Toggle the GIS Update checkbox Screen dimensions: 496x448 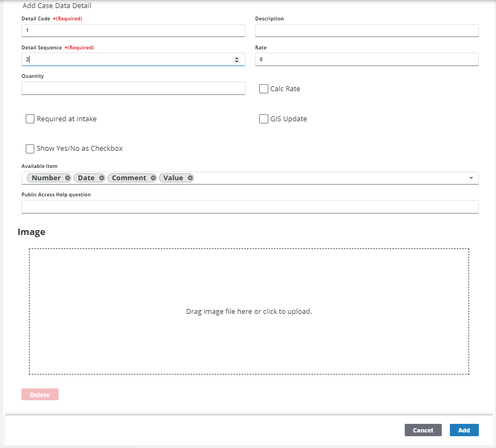[264, 119]
